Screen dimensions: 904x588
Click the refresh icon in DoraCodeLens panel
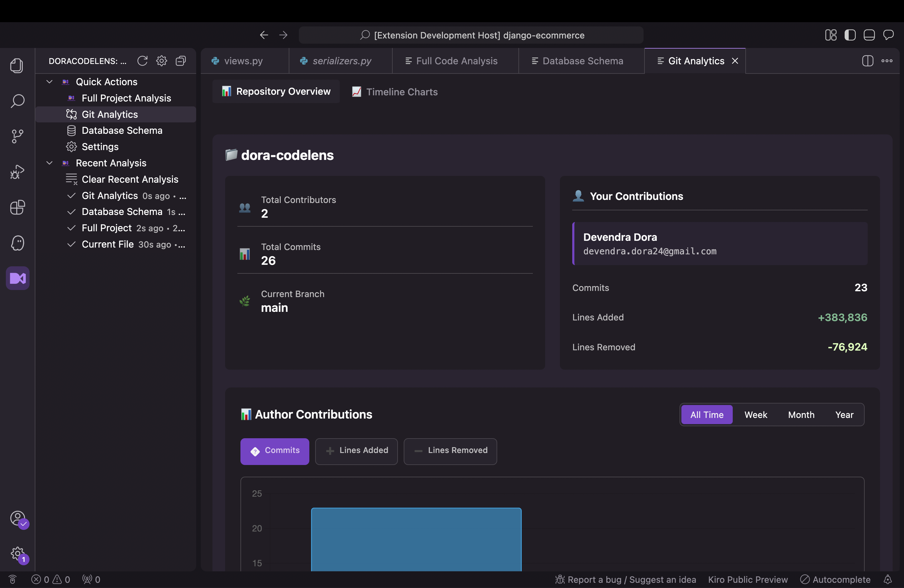(x=142, y=61)
